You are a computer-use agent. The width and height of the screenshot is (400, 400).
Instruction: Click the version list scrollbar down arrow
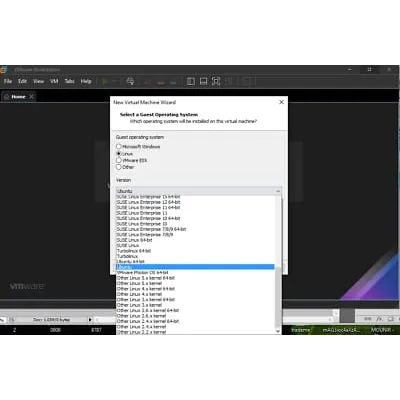tap(278, 331)
